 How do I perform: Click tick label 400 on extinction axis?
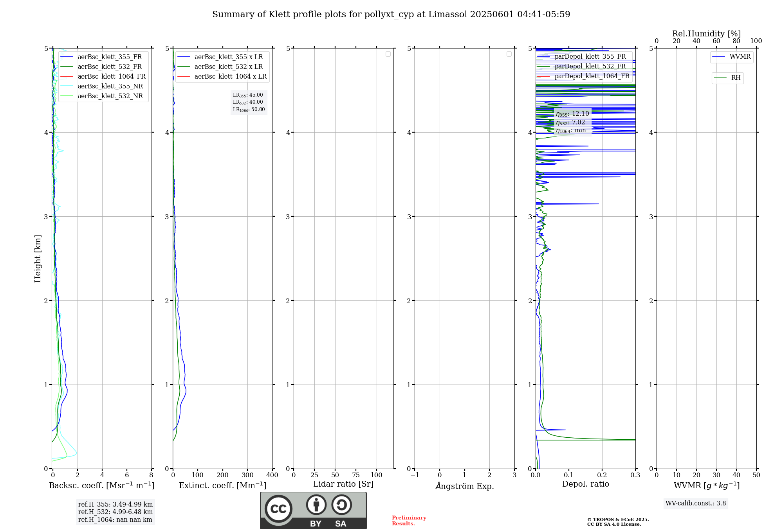pyautogui.click(x=272, y=475)
